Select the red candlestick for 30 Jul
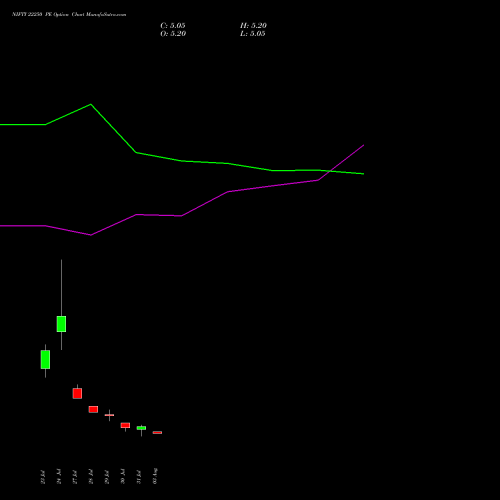Screen dimensions: 500x500 [x=125, y=425]
